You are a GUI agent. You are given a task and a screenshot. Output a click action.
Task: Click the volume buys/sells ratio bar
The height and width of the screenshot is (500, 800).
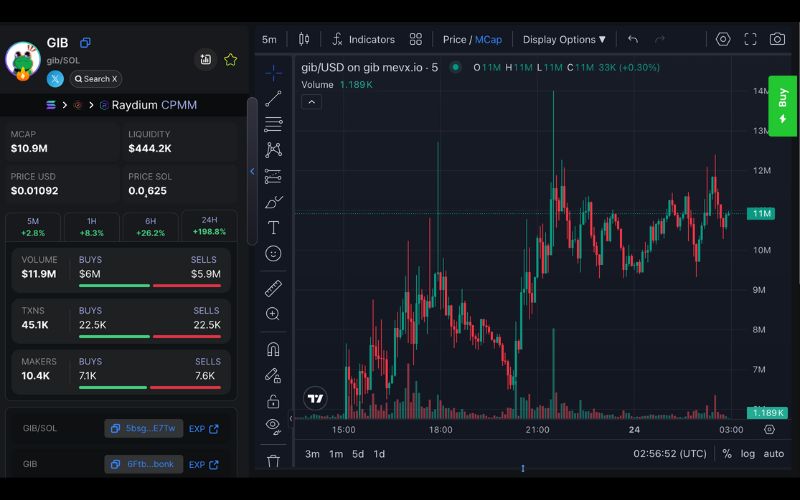coord(150,286)
